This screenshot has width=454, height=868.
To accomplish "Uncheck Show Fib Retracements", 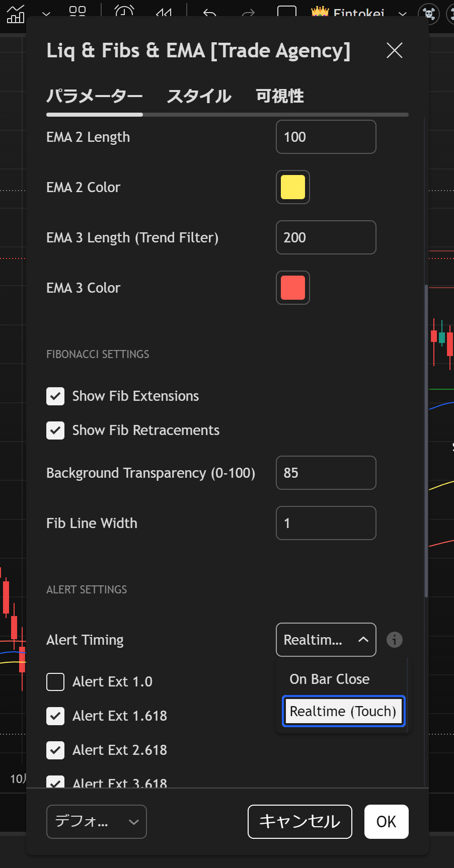I will pyautogui.click(x=55, y=430).
